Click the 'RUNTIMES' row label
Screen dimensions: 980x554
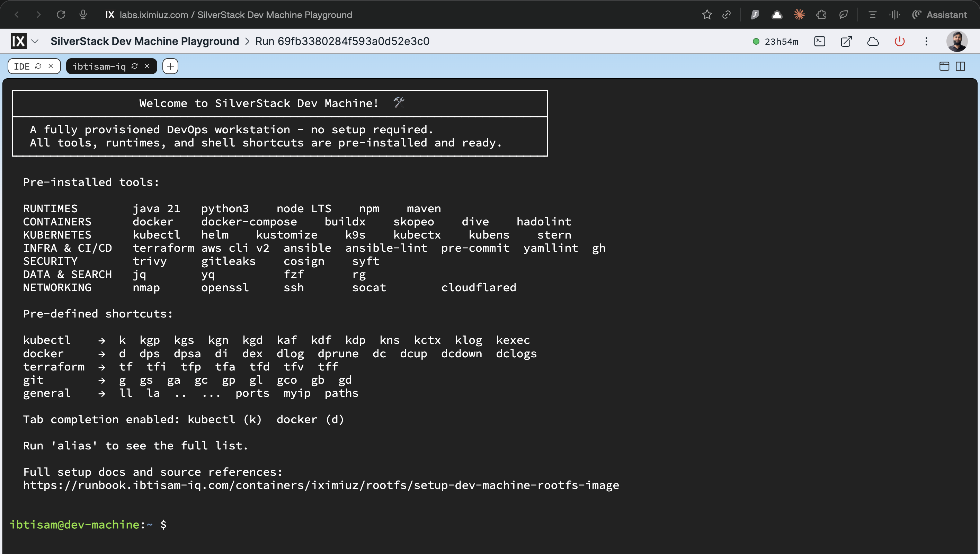pyautogui.click(x=50, y=208)
